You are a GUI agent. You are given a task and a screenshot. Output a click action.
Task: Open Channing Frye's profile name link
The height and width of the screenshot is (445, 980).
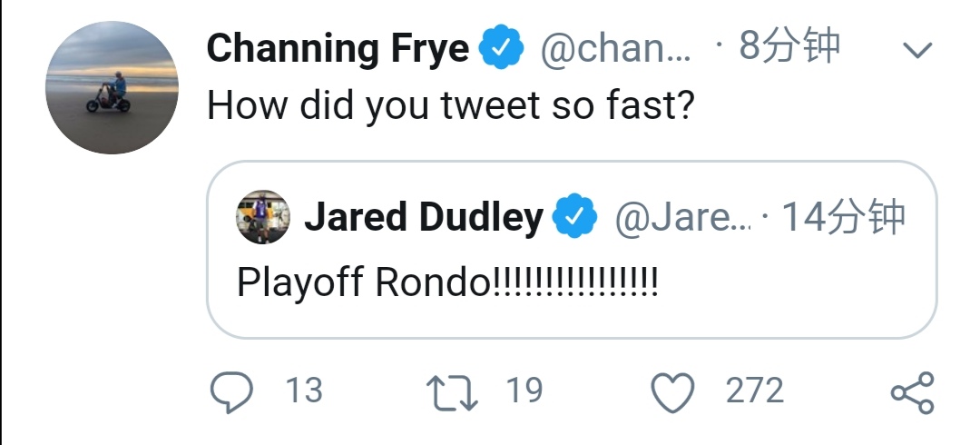click(338, 48)
